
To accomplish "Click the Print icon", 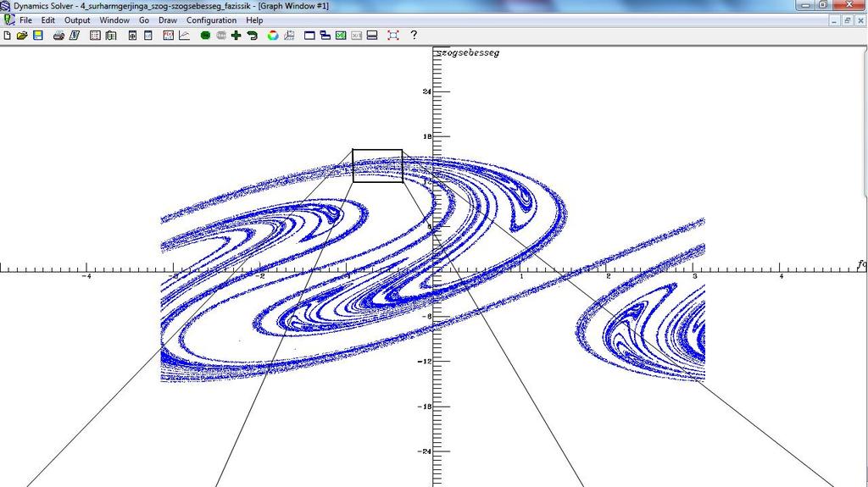I will 58,36.
